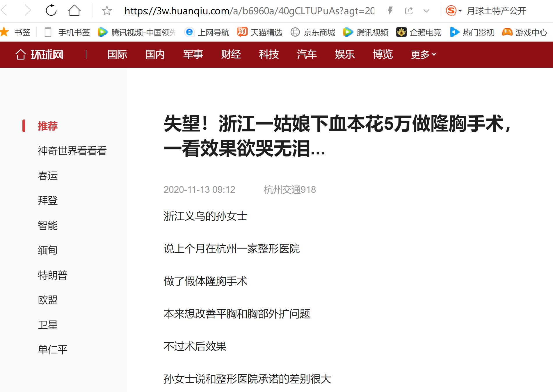Viewport: 553px width, 392px height.
Task: Open the 卫星 sidebar topic
Action: click(48, 325)
